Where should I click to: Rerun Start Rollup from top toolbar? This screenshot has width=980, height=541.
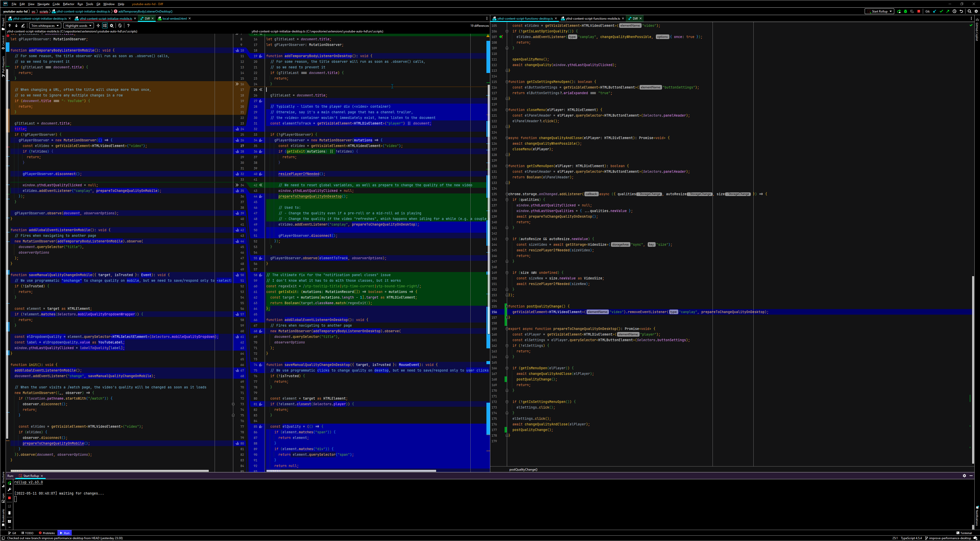point(899,11)
